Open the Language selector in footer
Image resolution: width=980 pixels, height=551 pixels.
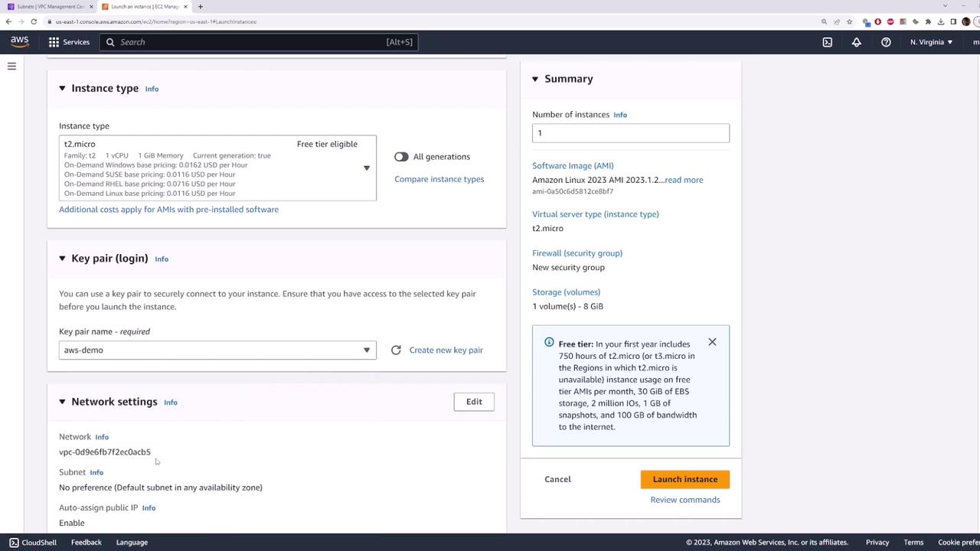click(132, 543)
